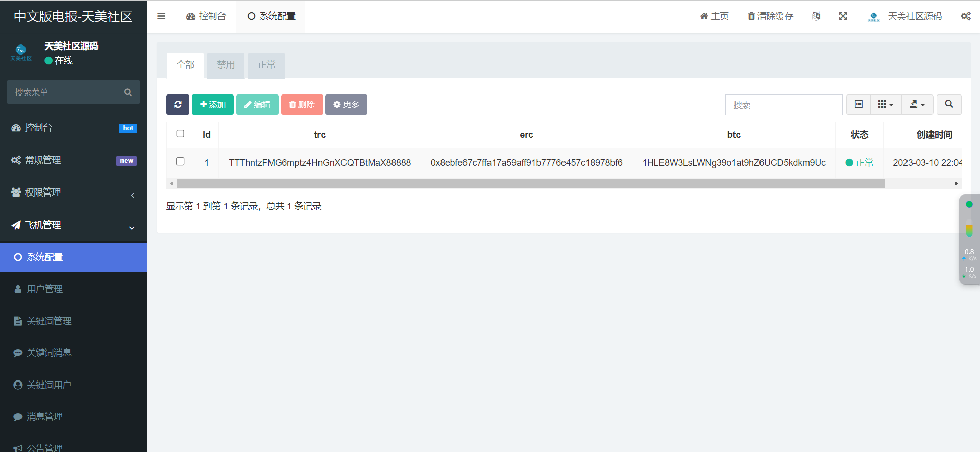Open 关键词管理 in the sidebar

coord(73,321)
